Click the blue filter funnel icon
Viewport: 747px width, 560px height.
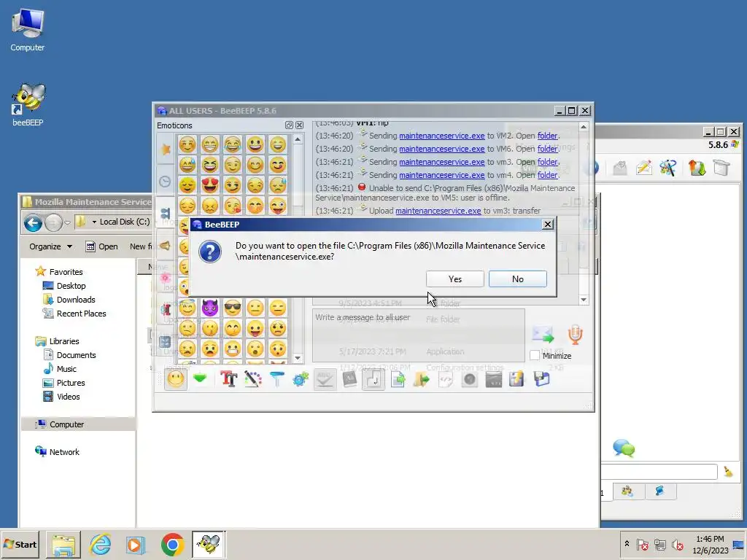tap(276, 379)
